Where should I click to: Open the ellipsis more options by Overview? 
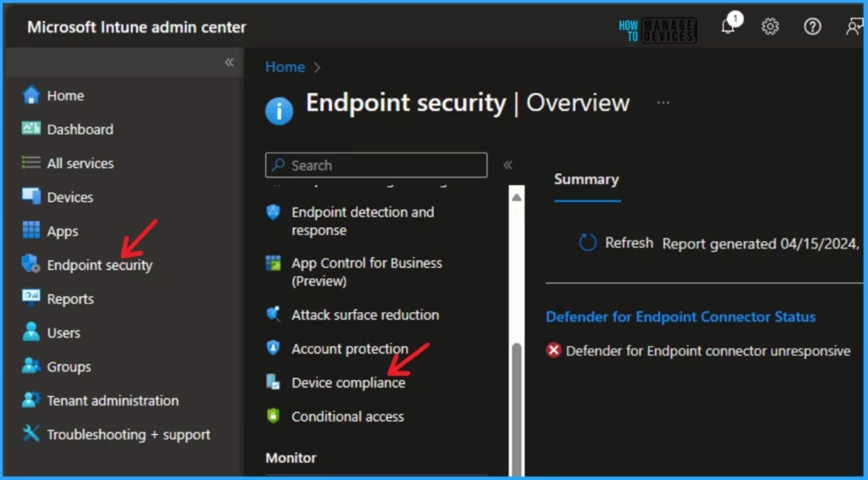663,103
